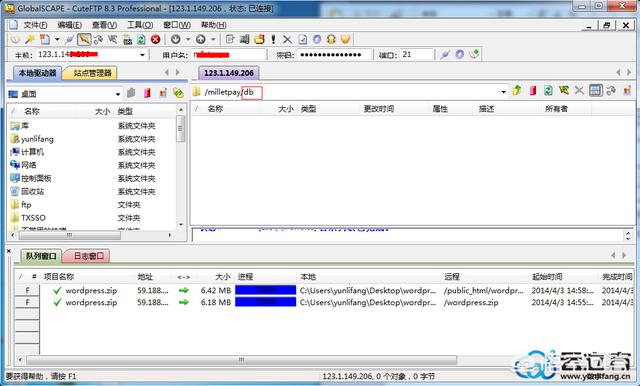640x386 pixels.
Task: Click the Download down-arrow circle icon
Action: click(x=176, y=40)
